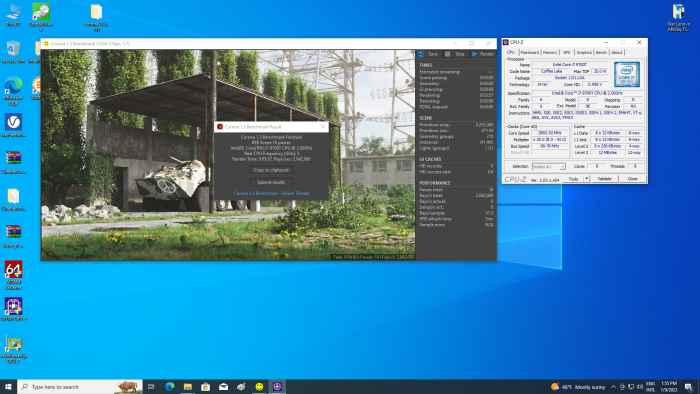Open the Mail app from the taskbar
This screenshot has width=700, height=394.
coord(223,387)
